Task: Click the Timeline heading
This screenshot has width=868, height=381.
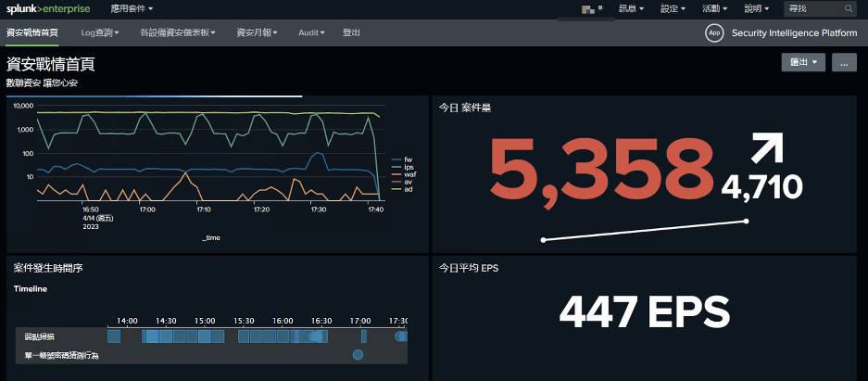Action: point(30,288)
